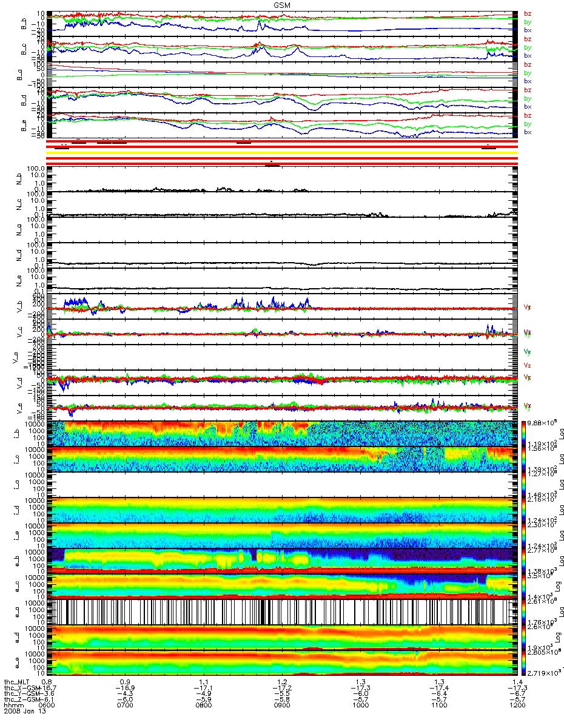Click the Y-GSM value -4.9
The width and height of the screenshot is (564, 728).
click(x=204, y=695)
